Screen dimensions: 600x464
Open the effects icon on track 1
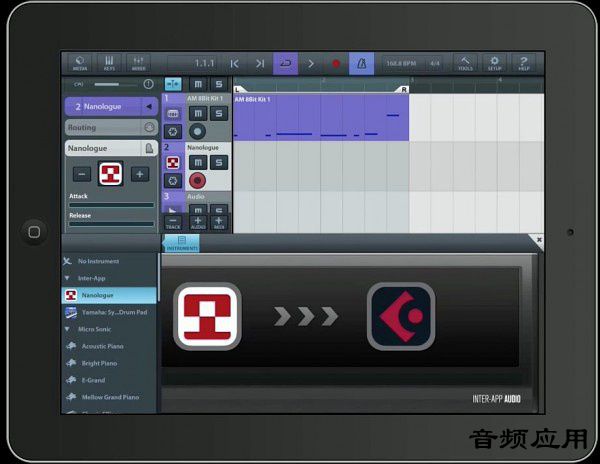[x=173, y=132]
